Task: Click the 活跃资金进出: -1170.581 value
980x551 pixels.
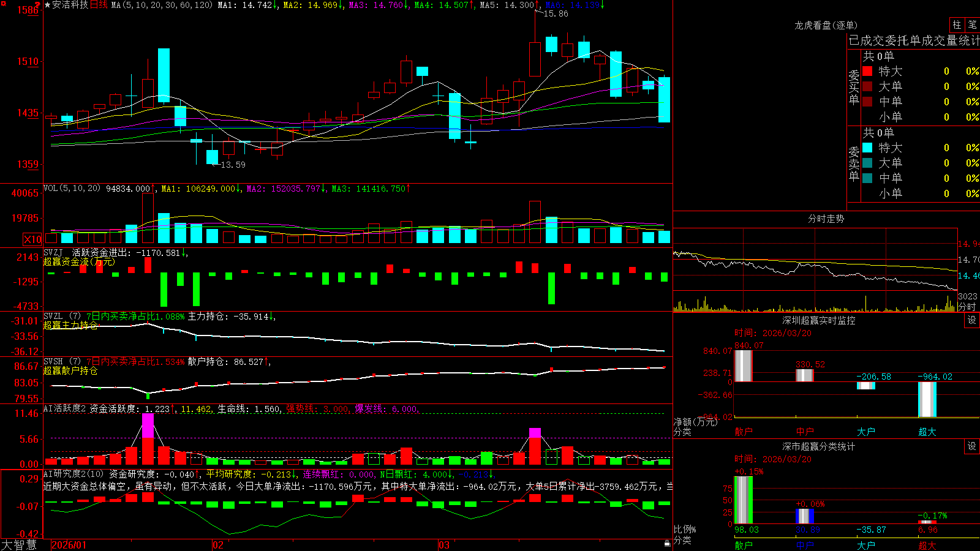Action: pos(130,252)
